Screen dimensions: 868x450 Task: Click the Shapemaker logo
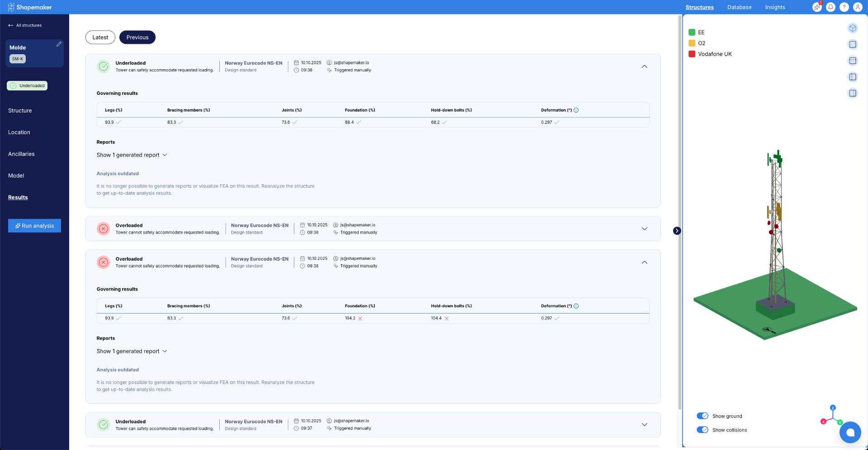click(x=30, y=7)
